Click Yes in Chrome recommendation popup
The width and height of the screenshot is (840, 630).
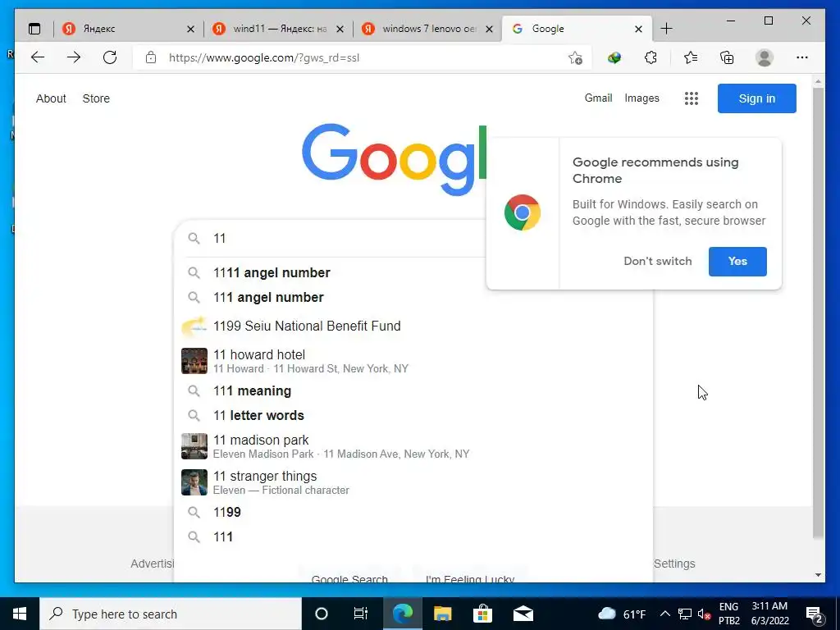coord(737,262)
